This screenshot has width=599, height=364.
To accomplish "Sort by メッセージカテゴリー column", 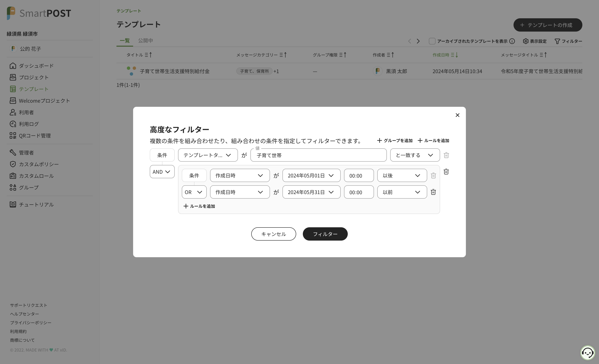I will tap(262, 55).
